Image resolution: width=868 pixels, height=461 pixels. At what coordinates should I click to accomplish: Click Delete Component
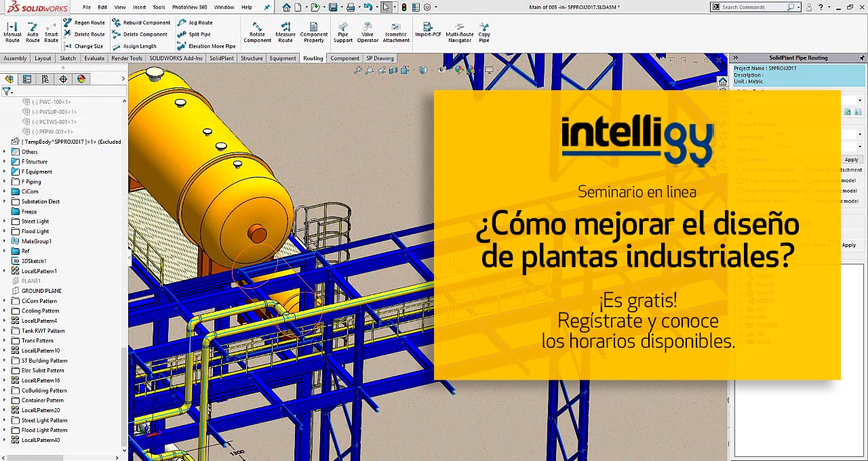[x=140, y=34]
